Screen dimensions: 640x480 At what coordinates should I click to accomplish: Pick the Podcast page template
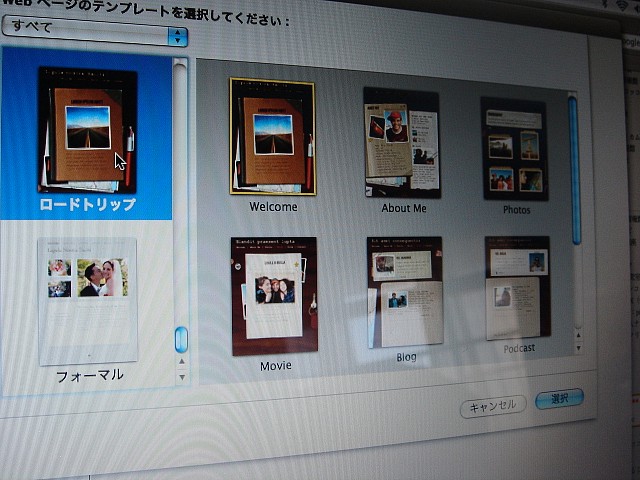(517, 289)
